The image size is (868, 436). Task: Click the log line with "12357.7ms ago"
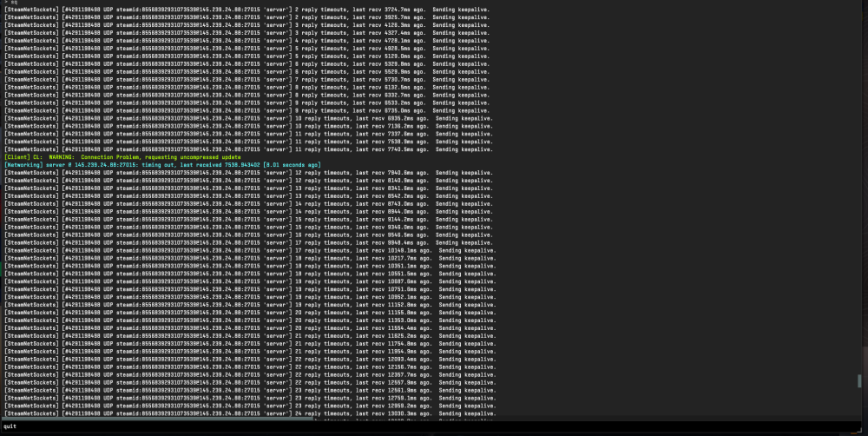[250, 374]
